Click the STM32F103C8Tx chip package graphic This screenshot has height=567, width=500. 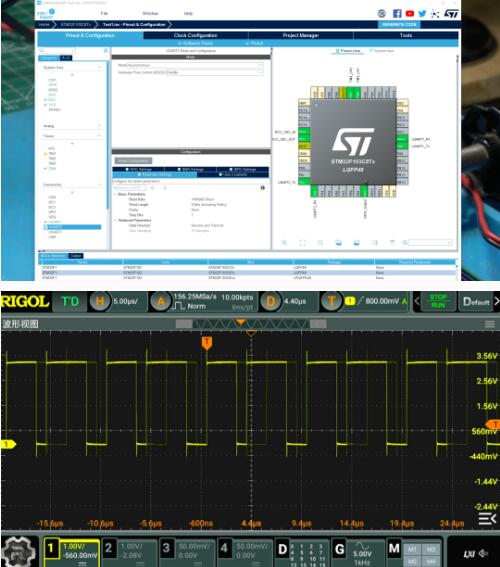point(353,141)
